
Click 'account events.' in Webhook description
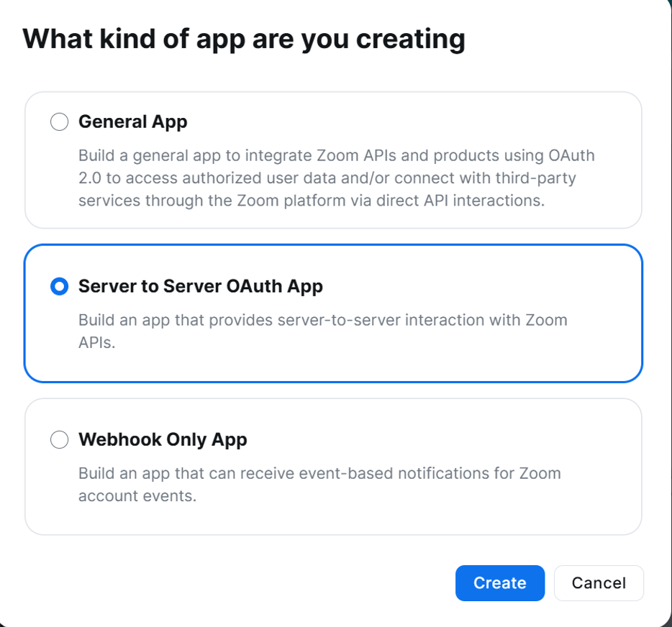(137, 496)
